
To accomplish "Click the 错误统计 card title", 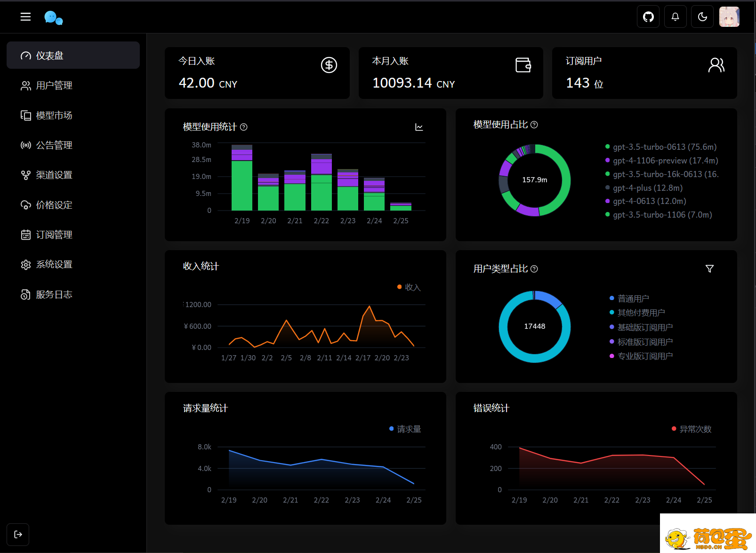I will pyautogui.click(x=491, y=408).
